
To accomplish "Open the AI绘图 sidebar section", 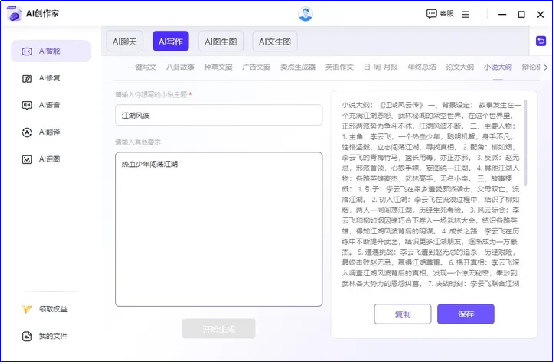I will 42,159.
